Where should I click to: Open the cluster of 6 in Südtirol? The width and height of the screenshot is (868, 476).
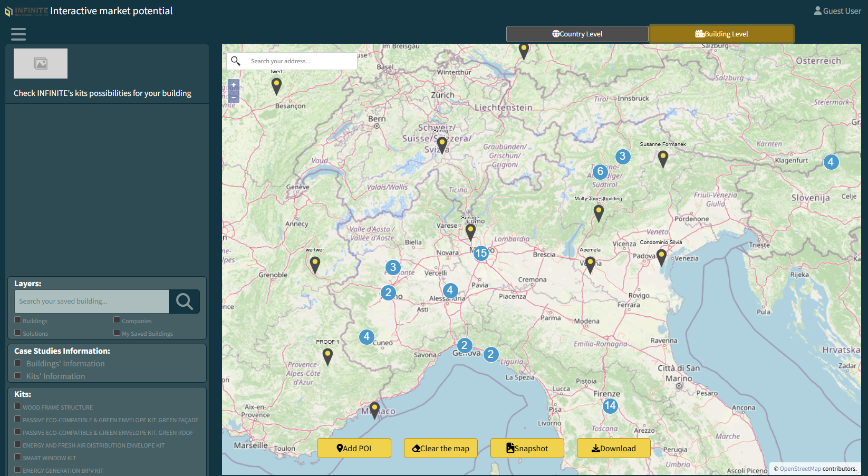600,171
